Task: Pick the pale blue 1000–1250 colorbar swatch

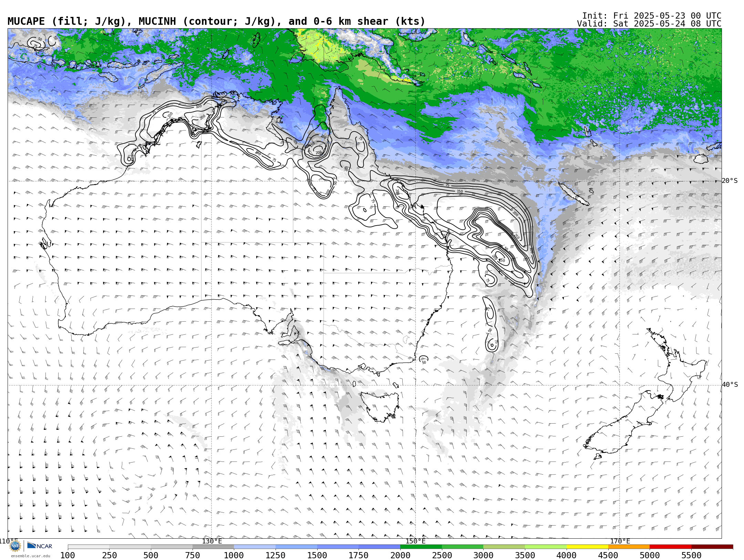Action: click(x=255, y=547)
